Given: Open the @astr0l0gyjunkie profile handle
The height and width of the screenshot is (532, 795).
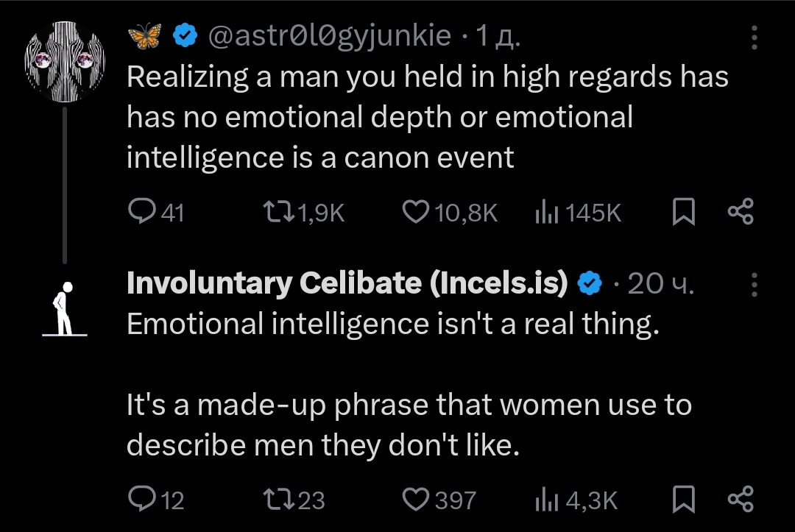Looking at the screenshot, I should click(x=329, y=36).
